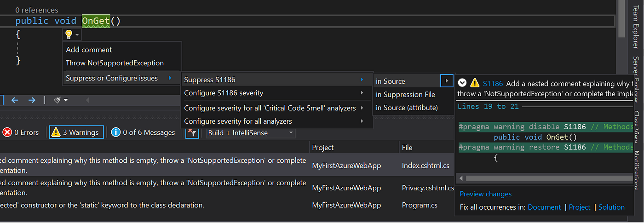Viewport: 644px width, 223px height.
Task: Toggle the 0 Errors filter
Action: (x=21, y=132)
